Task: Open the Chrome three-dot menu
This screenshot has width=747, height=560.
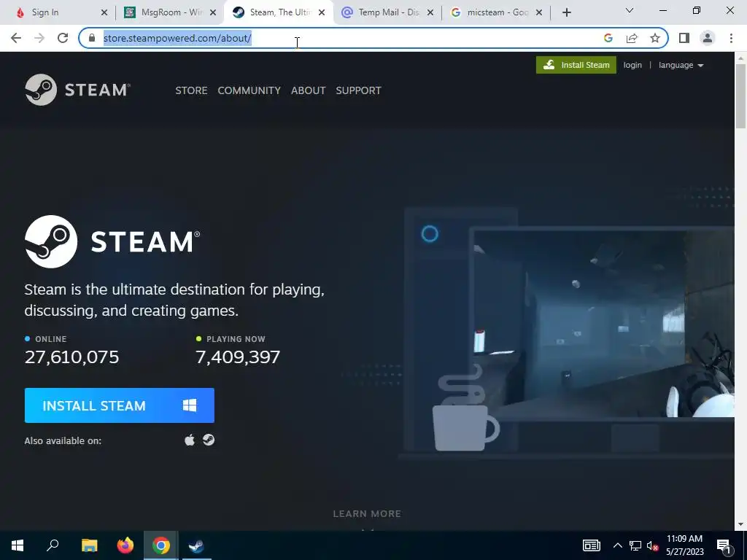Action: pyautogui.click(x=731, y=38)
